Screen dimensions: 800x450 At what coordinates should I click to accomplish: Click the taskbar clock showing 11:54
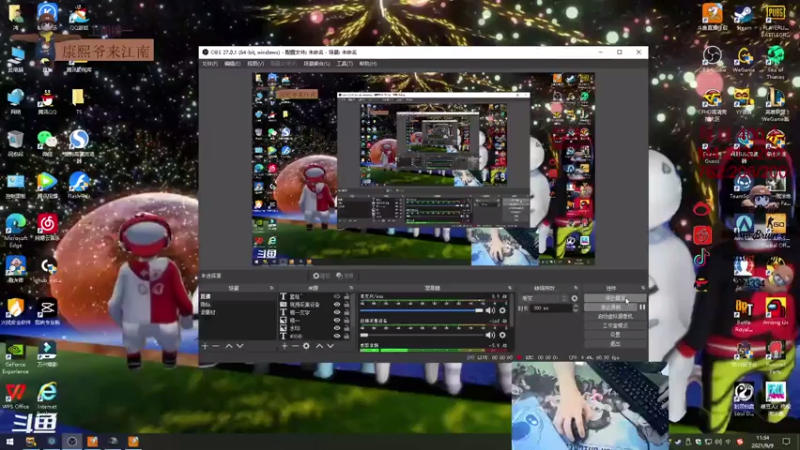click(762, 441)
